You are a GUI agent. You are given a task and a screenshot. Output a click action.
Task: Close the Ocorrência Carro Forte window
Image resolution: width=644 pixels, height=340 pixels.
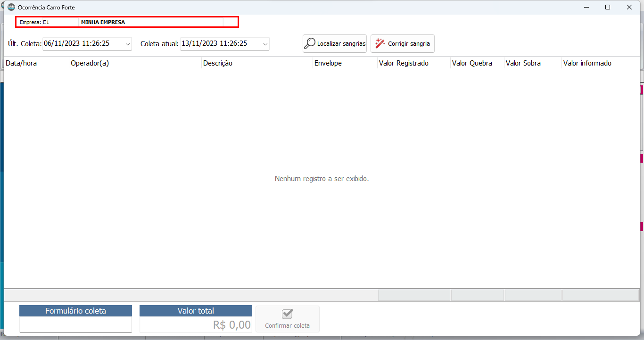tap(629, 7)
